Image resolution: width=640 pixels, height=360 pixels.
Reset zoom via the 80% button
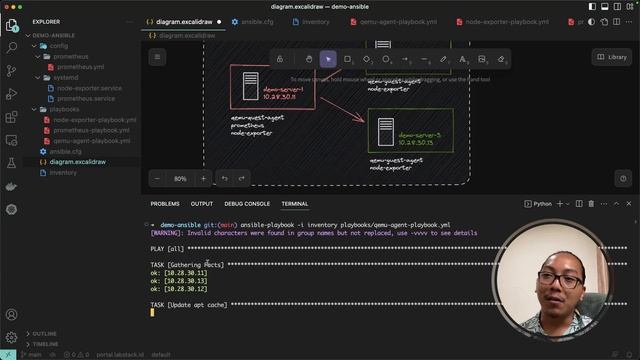click(x=180, y=178)
